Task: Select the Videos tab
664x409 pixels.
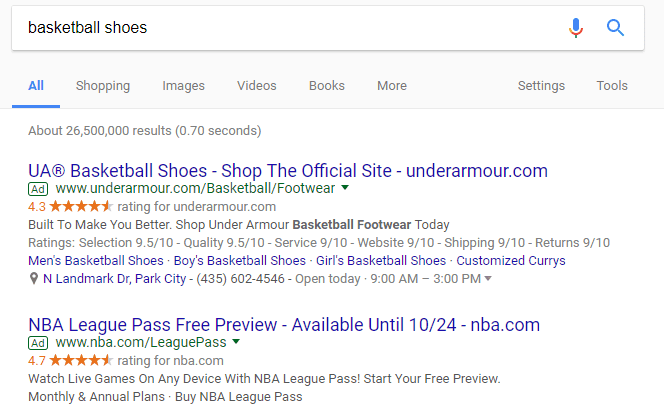Action: (x=257, y=86)
